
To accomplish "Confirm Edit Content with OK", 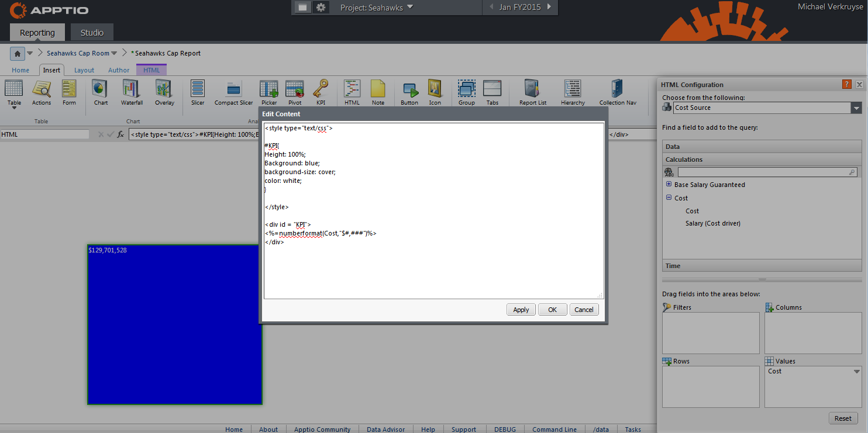I will 553,310.
